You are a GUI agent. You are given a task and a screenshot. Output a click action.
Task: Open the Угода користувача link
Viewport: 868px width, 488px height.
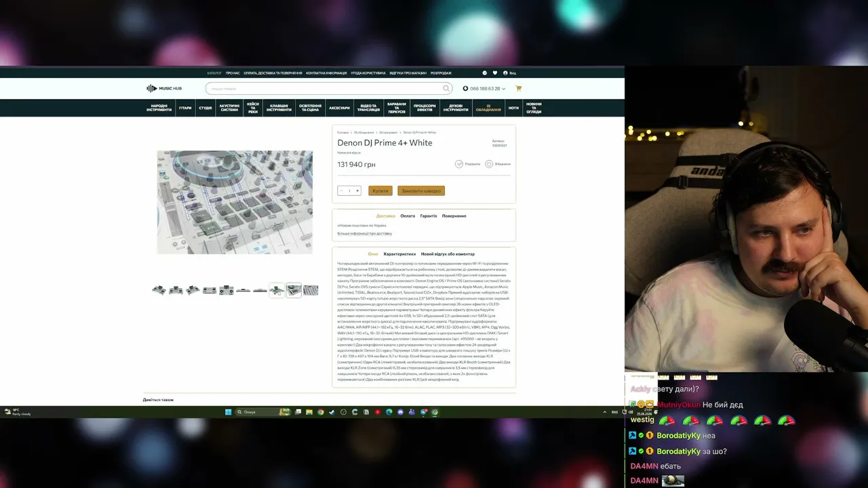368,73
